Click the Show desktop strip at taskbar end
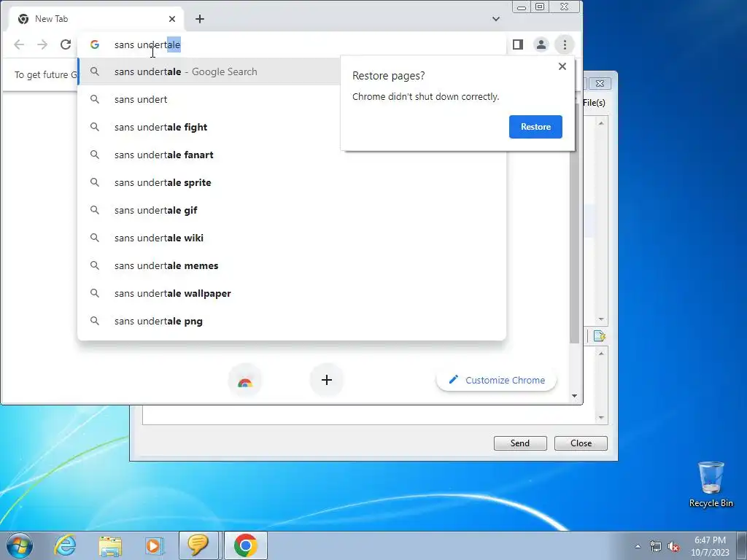Viewport: 747px width, 560px height. coord(742,545)
